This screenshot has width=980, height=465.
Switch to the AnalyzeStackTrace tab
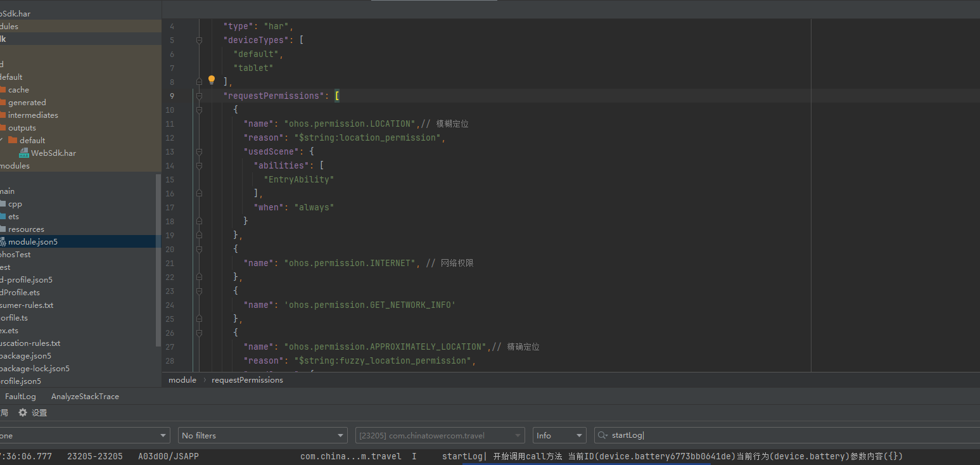coord(85,396)
